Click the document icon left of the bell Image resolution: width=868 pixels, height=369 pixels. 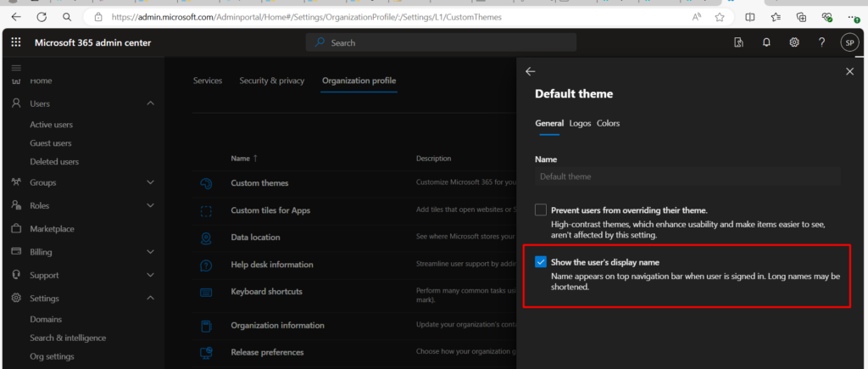tap(738, 42)
